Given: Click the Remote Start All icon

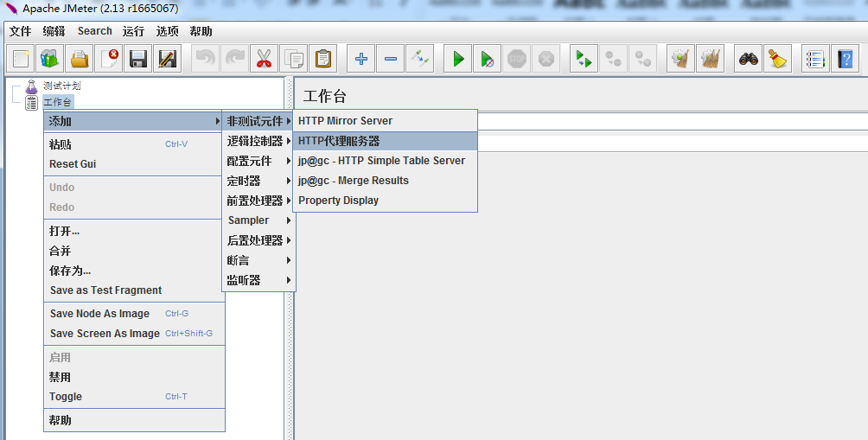Looking at the screenshot, I should pyautogui.click(x=584, y=59).
